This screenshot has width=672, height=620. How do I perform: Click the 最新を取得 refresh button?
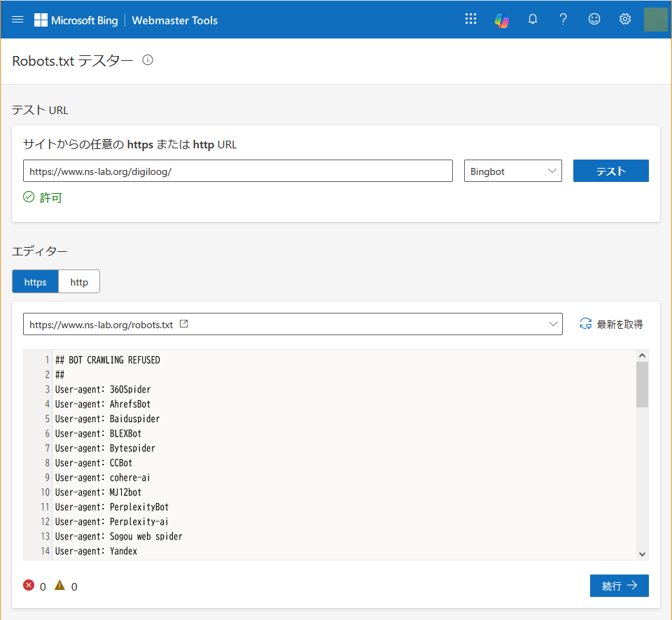pyautogui.click(x=610, y=324)
